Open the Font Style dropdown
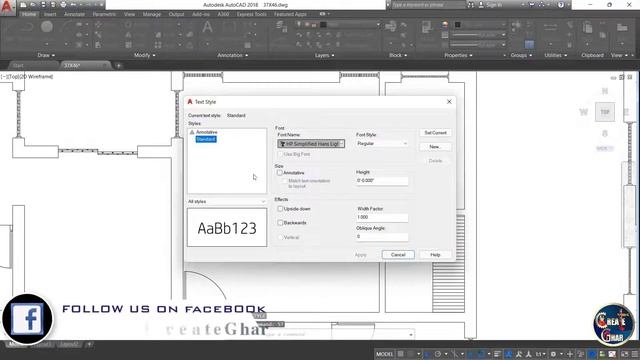 coord(382,144)
